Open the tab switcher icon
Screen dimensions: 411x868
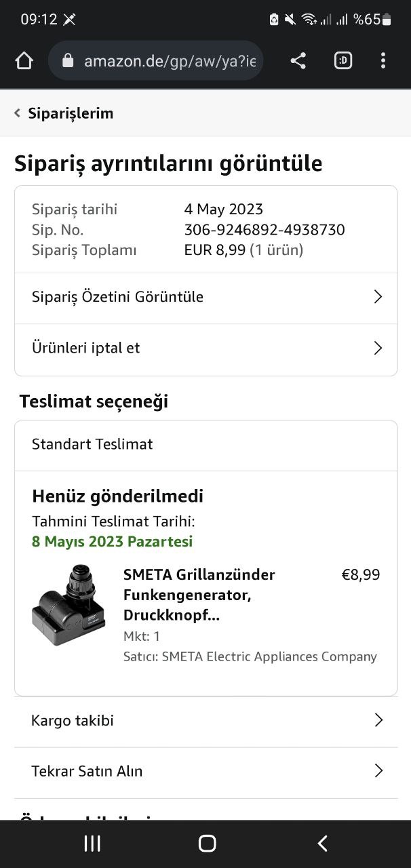click(x=343, y=61)
